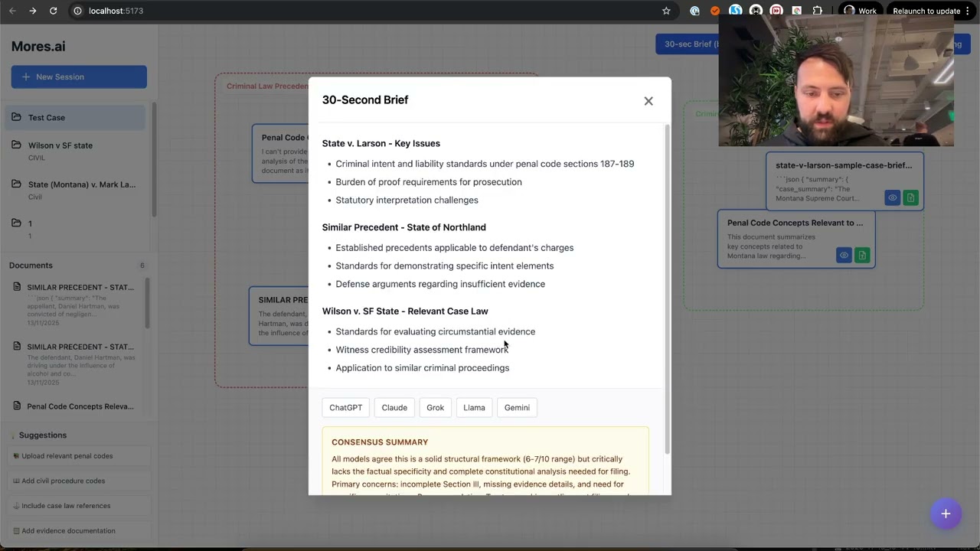Close the 30-Second Brief dialog
980x551 pixels.
[648, 101]
